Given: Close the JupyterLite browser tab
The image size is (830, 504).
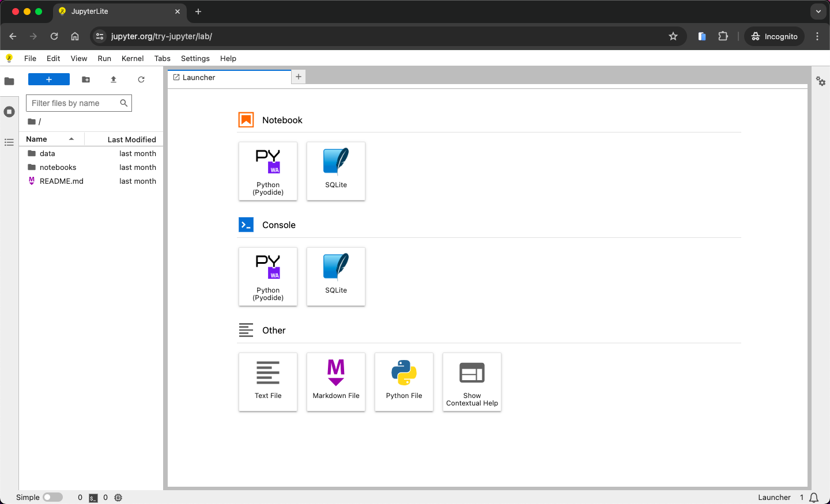Looking at the screenshot, I should pos(178,12).
